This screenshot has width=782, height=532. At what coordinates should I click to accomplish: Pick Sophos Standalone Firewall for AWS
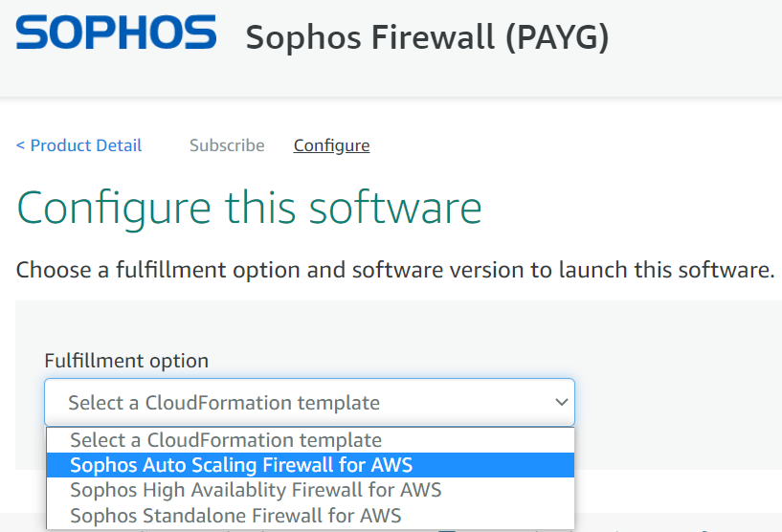[x=235, y=515]
